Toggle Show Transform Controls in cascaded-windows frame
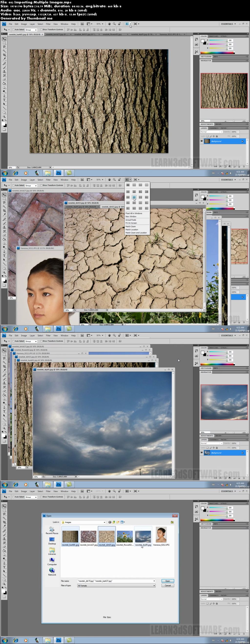The image size is (250, 644). coord(41,341)
